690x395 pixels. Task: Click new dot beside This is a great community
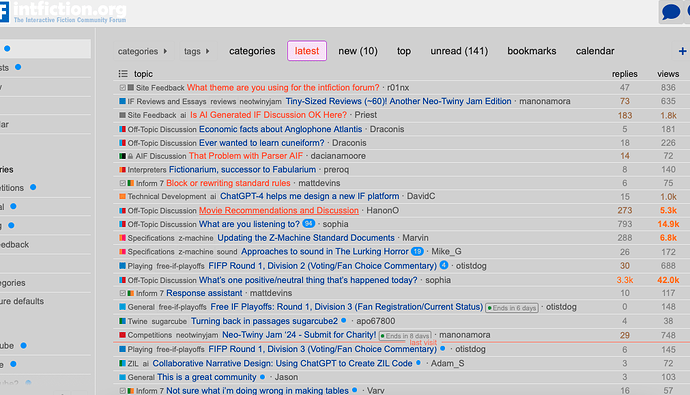point(262,377)
